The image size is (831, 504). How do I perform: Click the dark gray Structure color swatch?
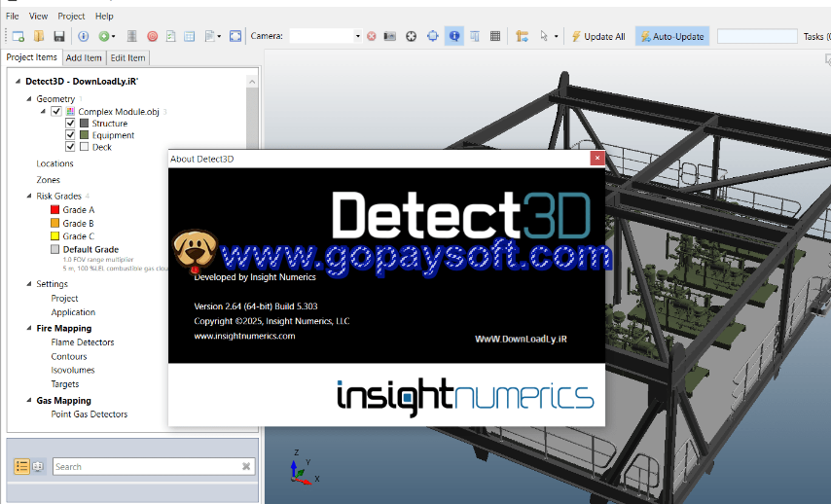tap(84, 123)
